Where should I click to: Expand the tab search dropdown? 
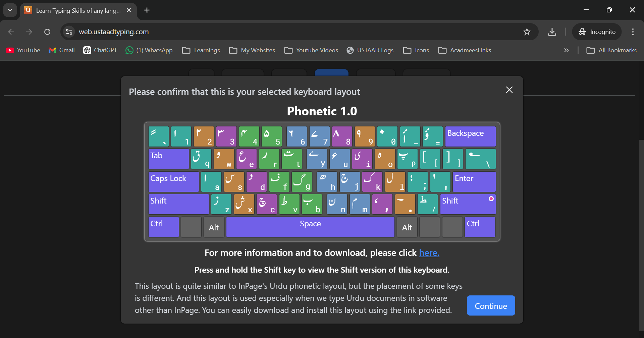coord(10,10)
